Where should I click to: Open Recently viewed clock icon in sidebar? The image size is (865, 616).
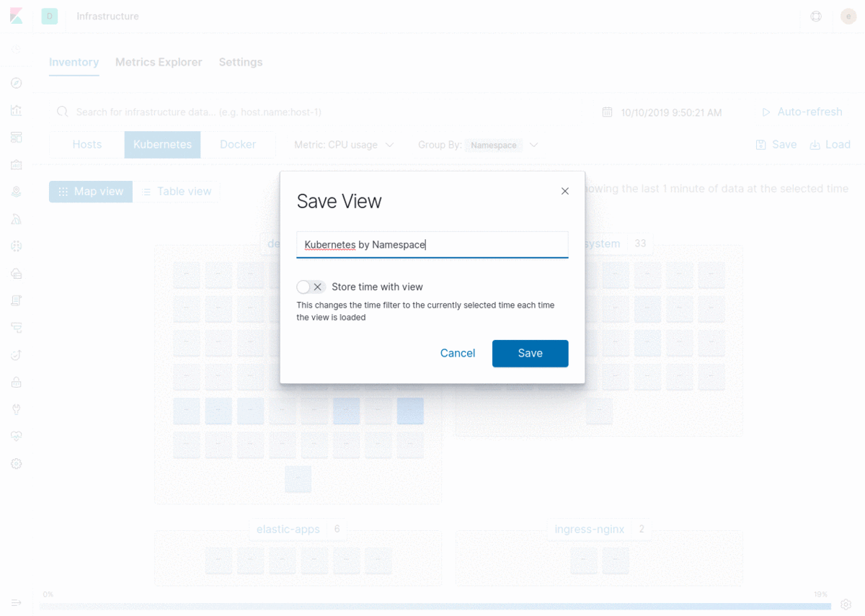coord(17,50)
